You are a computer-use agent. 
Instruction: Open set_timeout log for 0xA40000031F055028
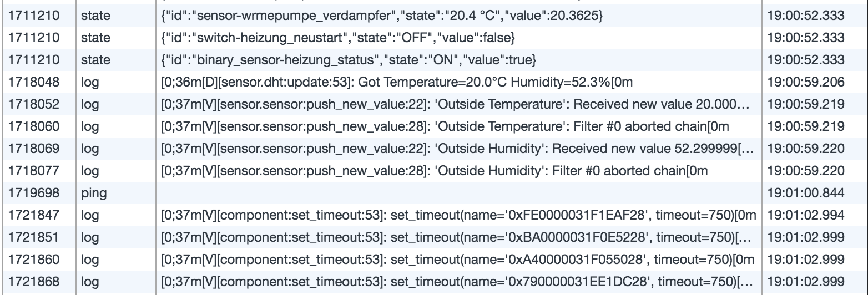(457, 260)
